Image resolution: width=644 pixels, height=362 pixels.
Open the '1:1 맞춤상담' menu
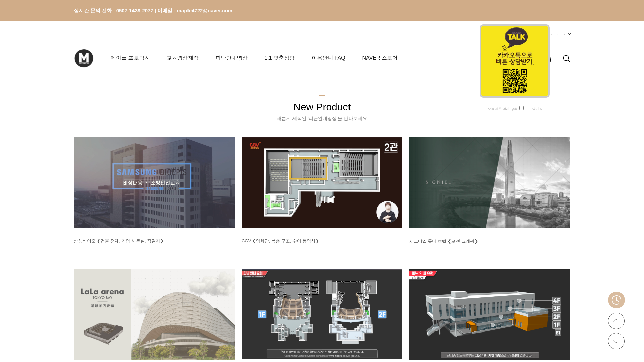point(279,58)
